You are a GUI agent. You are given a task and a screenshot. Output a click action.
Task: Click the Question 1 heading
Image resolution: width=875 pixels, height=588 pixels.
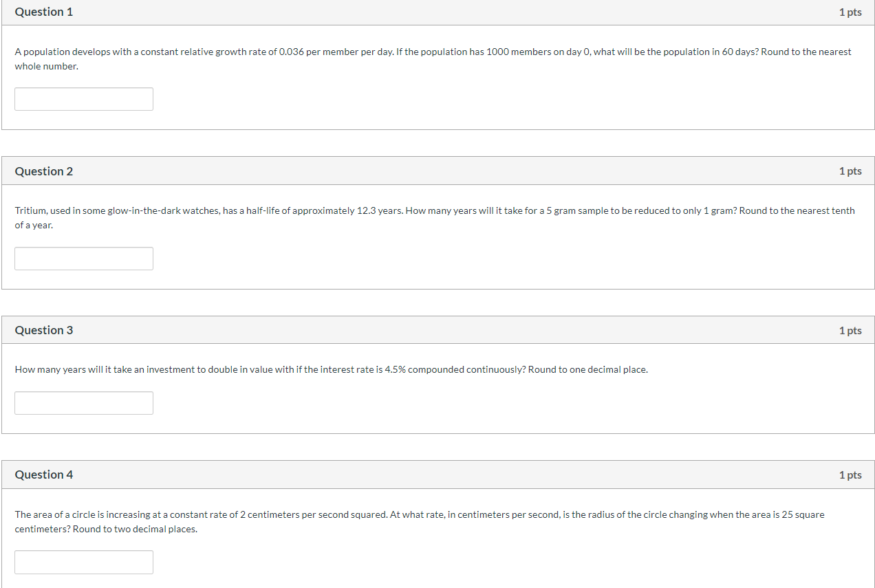44,12
